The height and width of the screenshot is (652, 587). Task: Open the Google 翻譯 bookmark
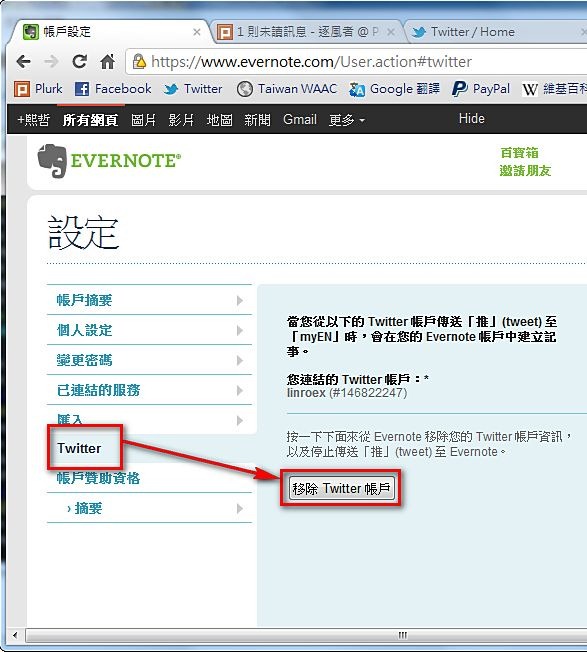[x=394, y=89]
